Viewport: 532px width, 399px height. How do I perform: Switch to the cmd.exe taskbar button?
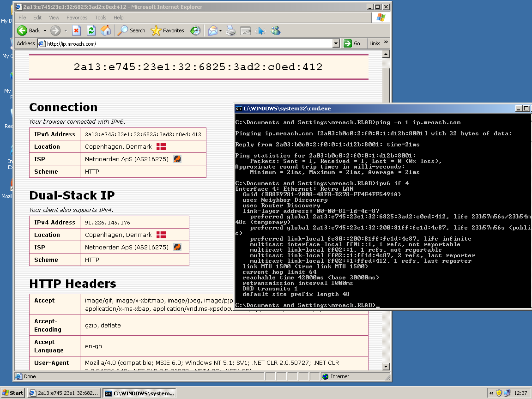tap(139, 393)
